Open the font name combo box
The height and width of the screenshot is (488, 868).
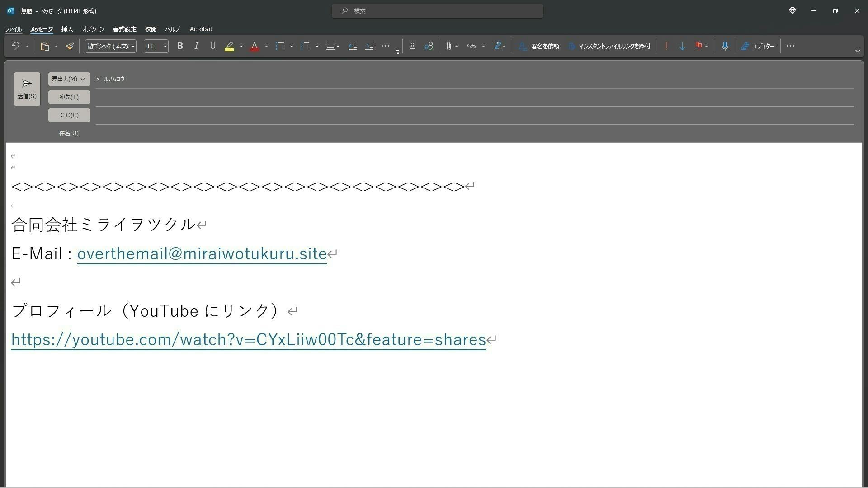point(111,46)
